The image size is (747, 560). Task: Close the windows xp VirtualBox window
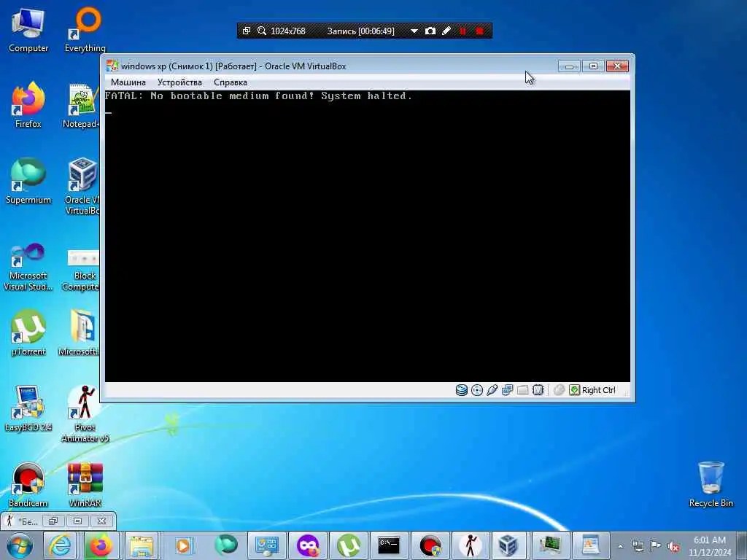(617, 66)
